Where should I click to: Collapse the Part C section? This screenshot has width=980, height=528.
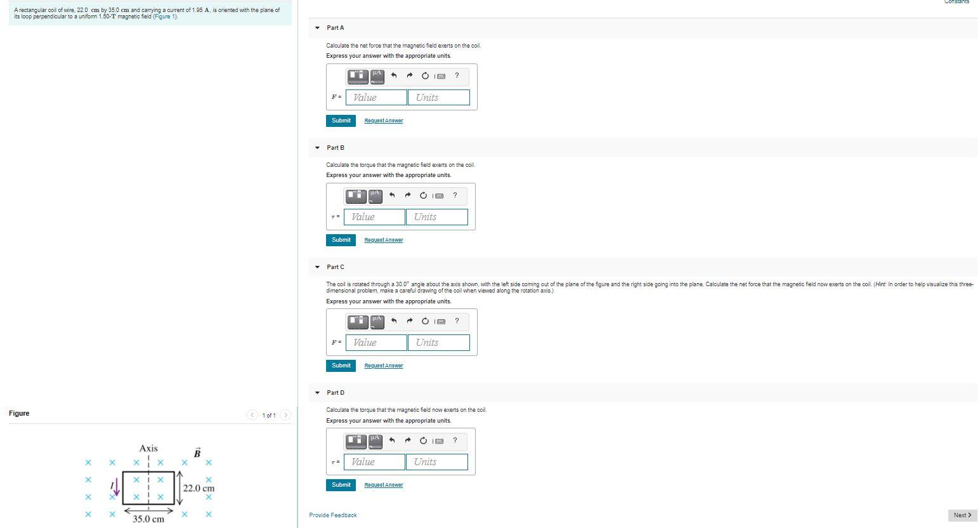pyautogui.click(x=317, y=267)
